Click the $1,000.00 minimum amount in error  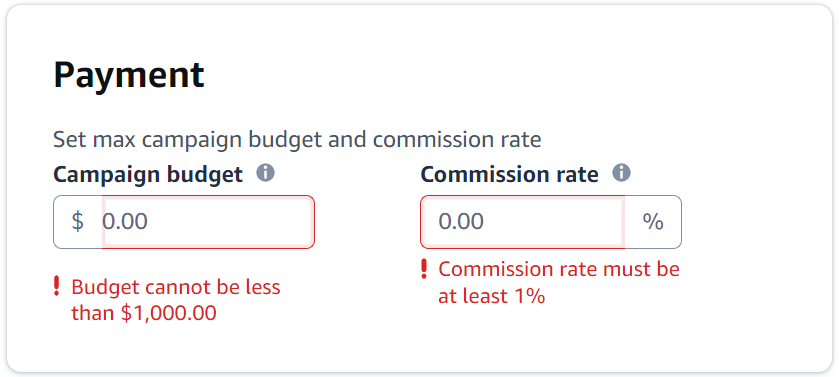(x=169, y=313)
